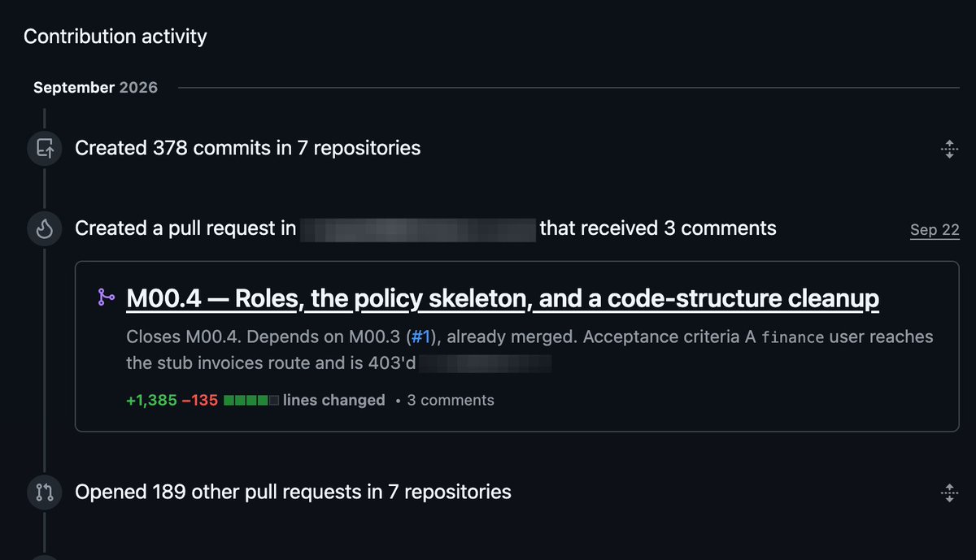The image size is (976, 560).
Task: Expand the 378 commits section
Action: coord(948,149)
